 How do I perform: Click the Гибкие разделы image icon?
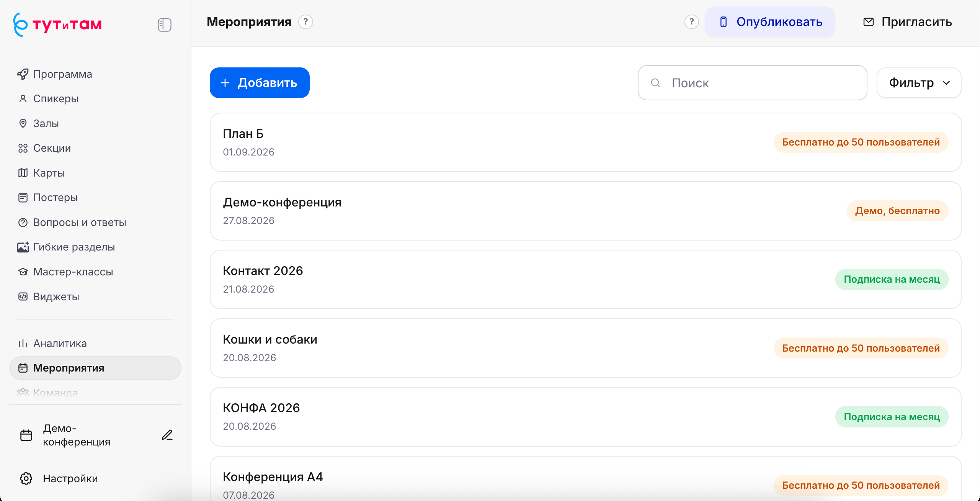pyautogui.click(x=23, y=247)
